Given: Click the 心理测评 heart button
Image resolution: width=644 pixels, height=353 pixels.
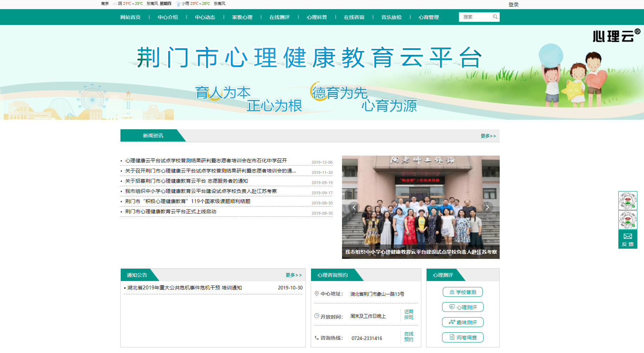Looking at the screenshot, I should pyautogui.click(x=463, y=307).
